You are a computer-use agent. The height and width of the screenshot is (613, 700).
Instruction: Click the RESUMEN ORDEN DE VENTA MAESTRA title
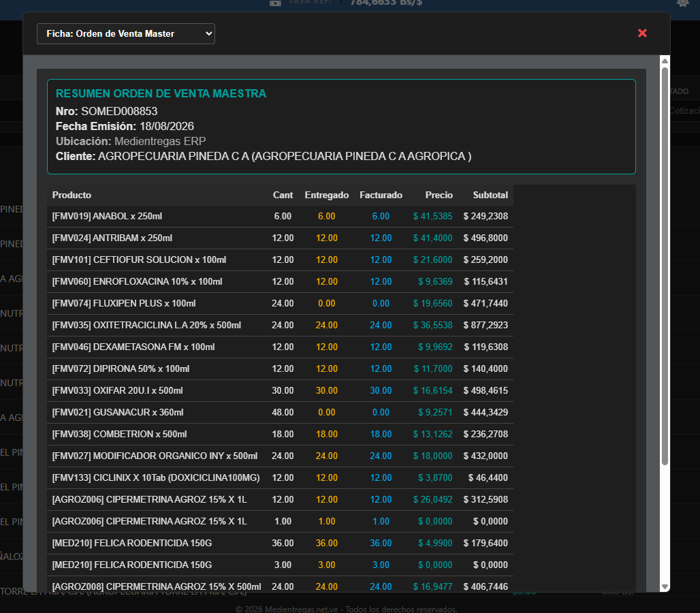tap(161, 93)
